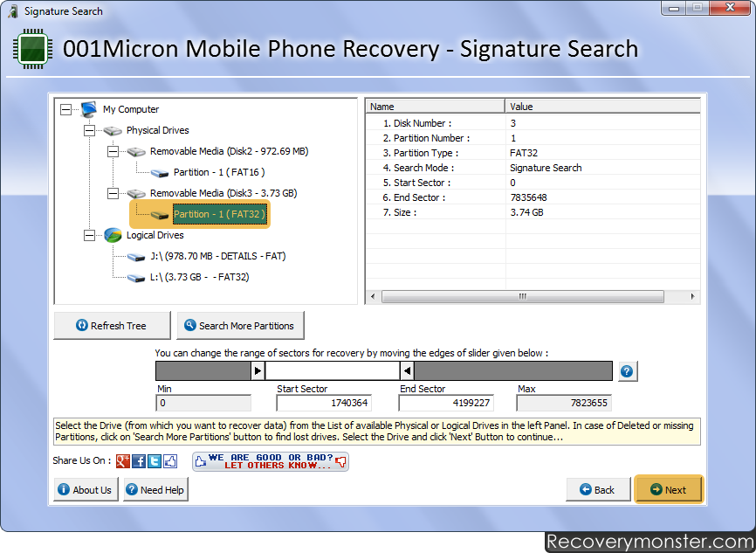Click the 'We are good or bad' feedback banner
This screenshot has width=756, height=553.
[x=270, y=461]
